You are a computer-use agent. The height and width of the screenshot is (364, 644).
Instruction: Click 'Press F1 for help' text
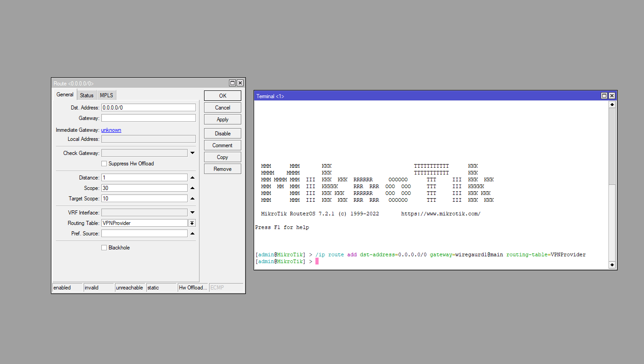tap(282, 227)
